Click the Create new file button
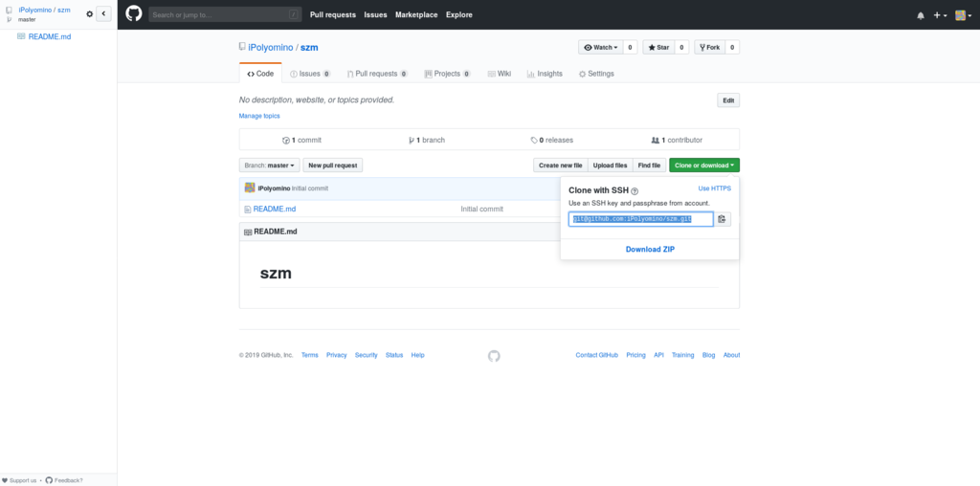980x486 pixels. [x=561, y=166]
